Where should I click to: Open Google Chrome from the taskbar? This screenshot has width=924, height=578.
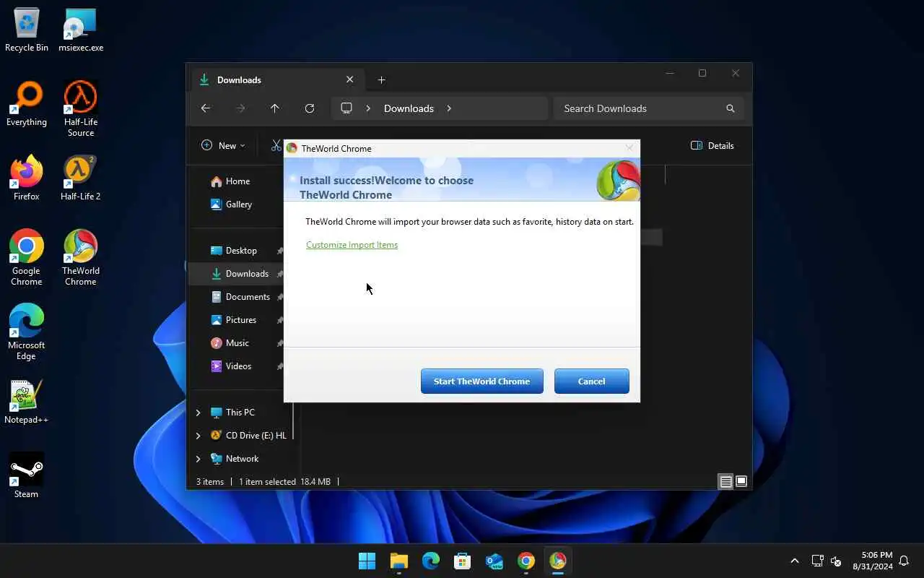point(526,561)
